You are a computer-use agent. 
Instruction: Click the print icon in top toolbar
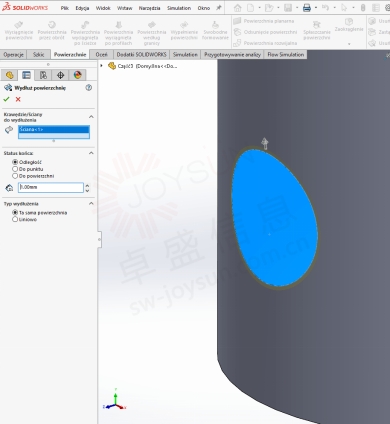[307, 8]
